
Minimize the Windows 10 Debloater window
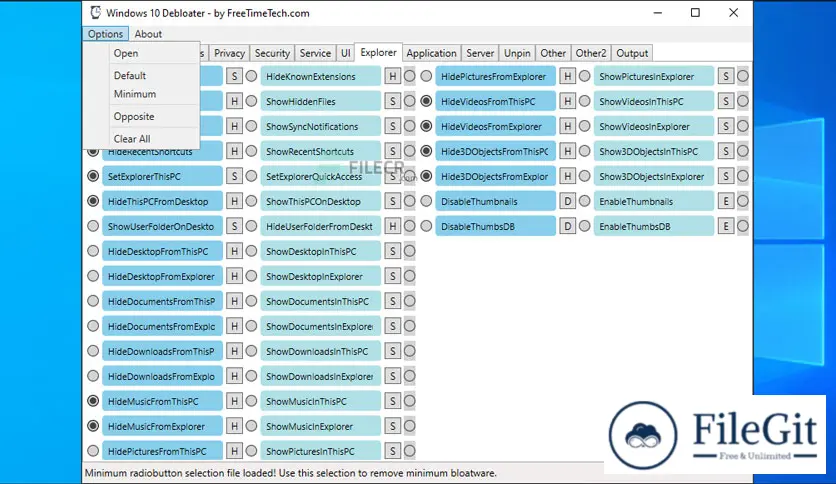(657, 13)
